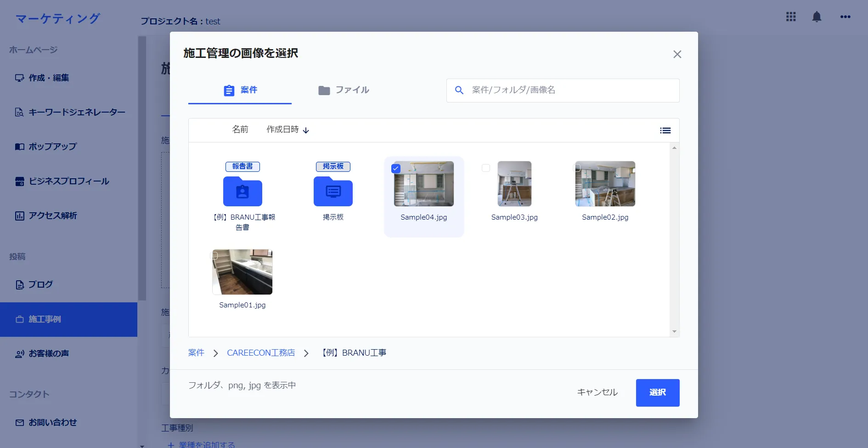Screen dimensions: 868x448
Task: Sort by 作成日時 column
Action: click(x=287, y=130)
